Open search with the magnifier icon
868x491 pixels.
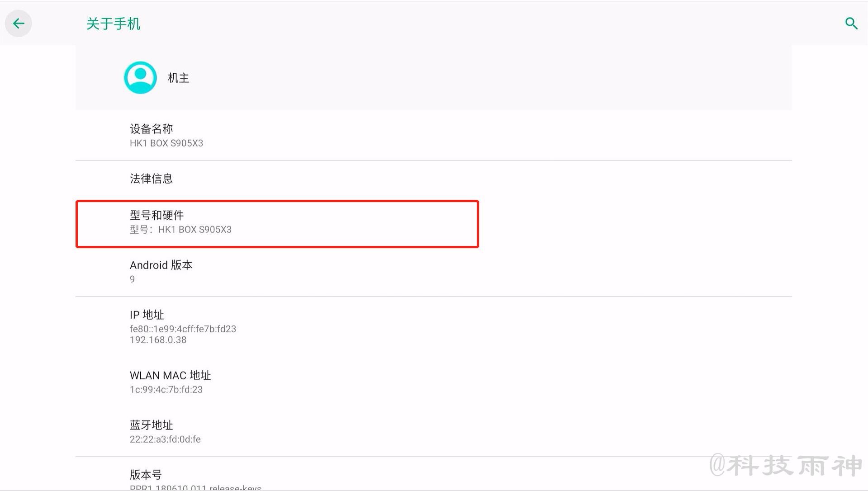[x=851, y=24]
